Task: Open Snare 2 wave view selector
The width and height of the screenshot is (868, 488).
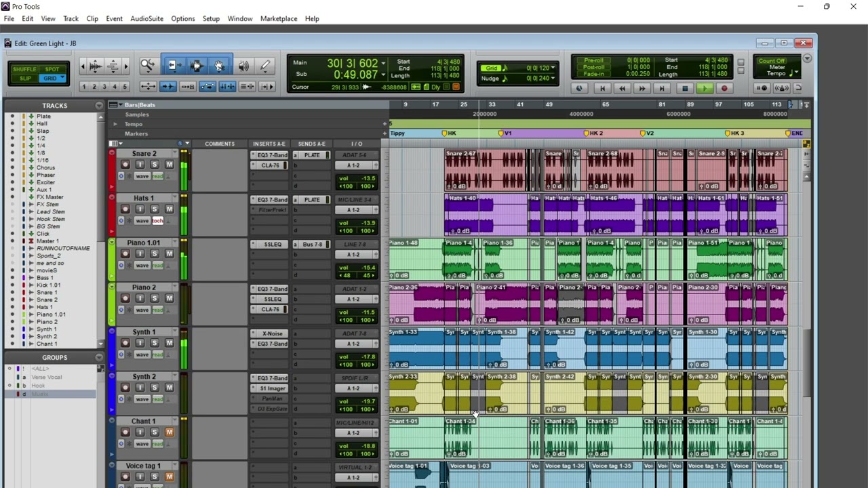Action: click(x=142, y=176)
